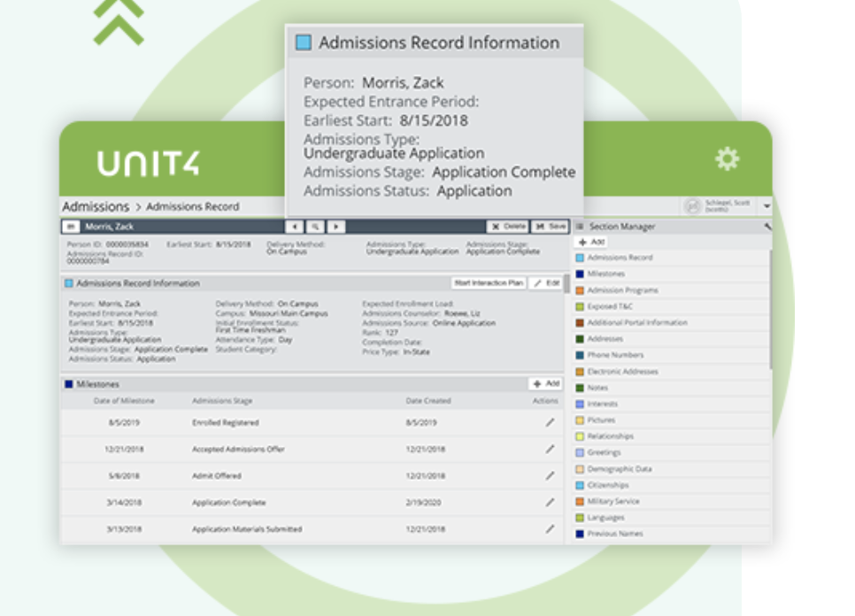Select Admission Programs in Section Manager
The image size is (855, 616).
[622, 290]
